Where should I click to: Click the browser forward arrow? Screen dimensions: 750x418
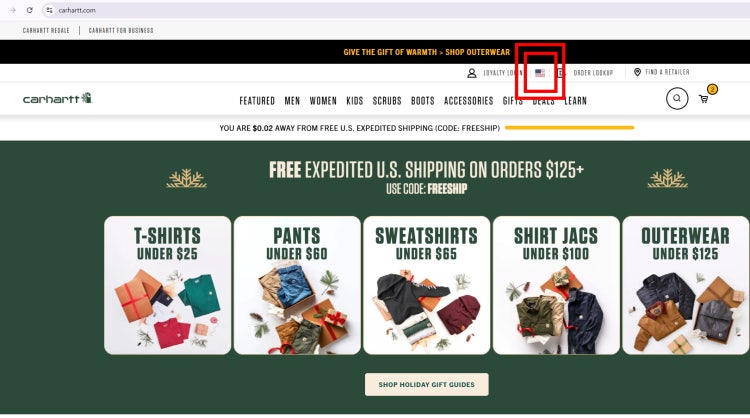(x=13, y=10)
